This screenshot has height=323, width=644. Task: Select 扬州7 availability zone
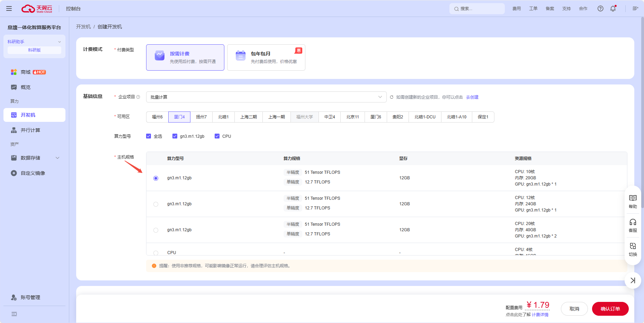click(x=201, y=117)
